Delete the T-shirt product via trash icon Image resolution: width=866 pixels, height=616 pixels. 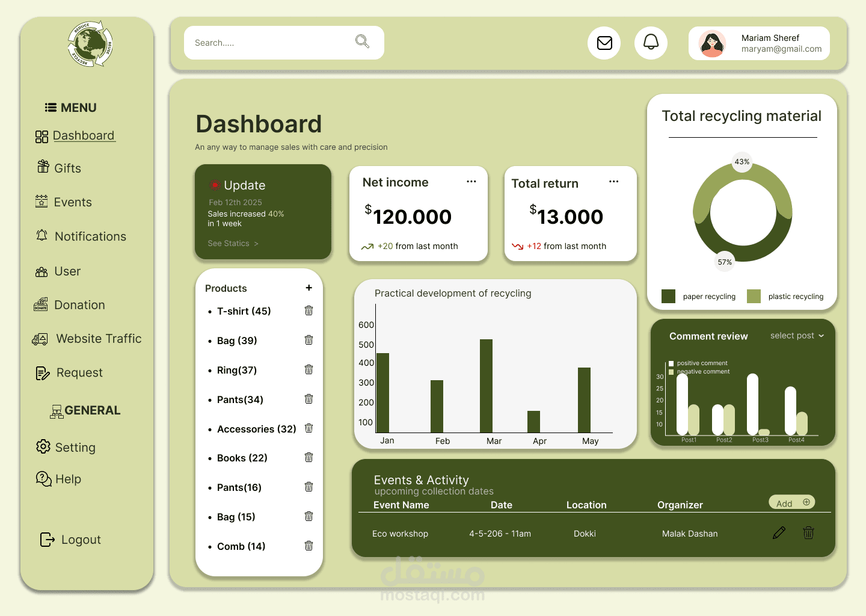click(x=309, y=310)
